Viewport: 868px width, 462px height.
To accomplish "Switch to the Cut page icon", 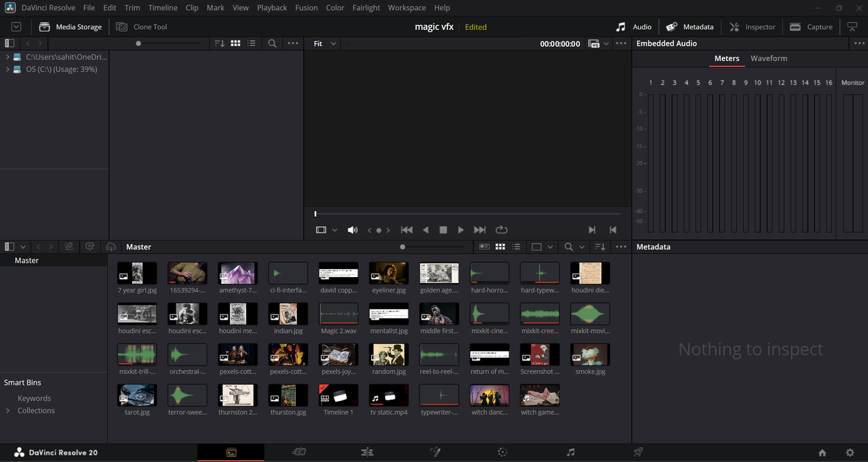I will tap(299, 453).
